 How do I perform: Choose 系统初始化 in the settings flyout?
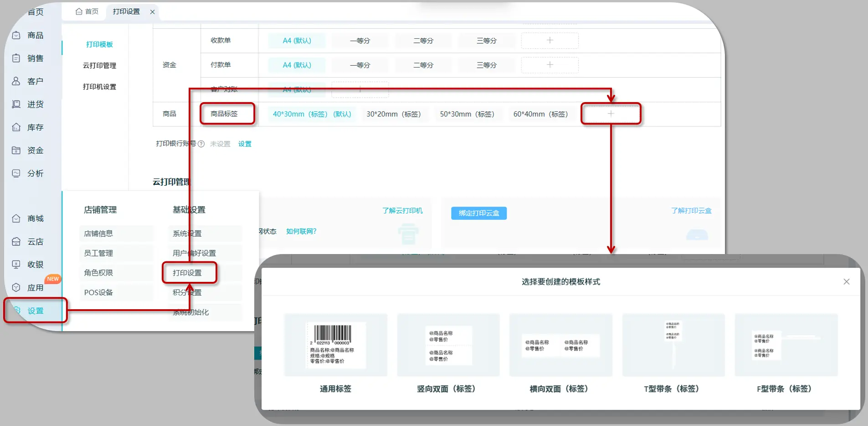[205, 312]
